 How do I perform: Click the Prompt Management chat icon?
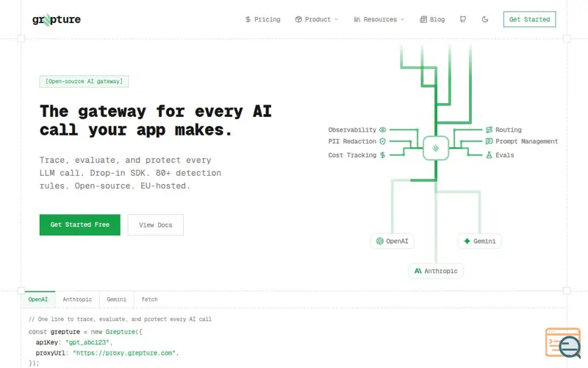pos(489,141)
